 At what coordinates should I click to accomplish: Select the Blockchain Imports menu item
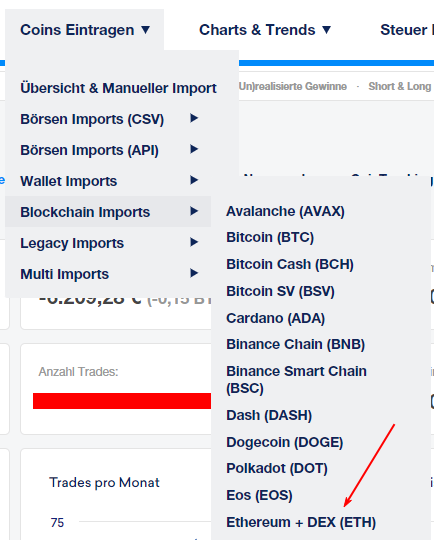(x=108, y=211)
